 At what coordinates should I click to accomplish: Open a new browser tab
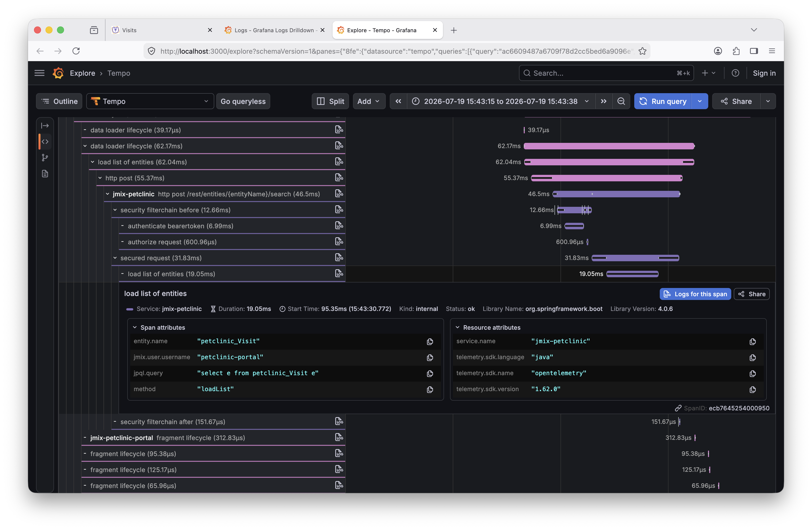click(x=453, y=30)
